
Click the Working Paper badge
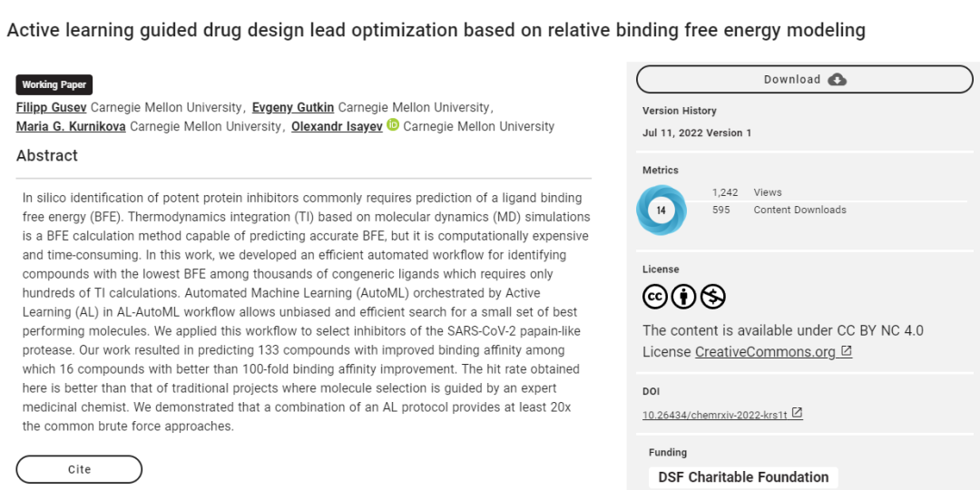point(54,85)
